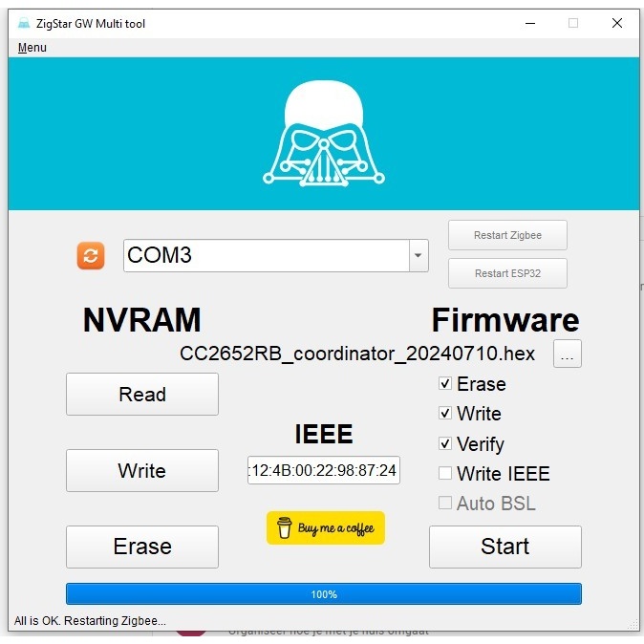Click the 100% progress bar
644x644 pixels.
coord(324,594)
